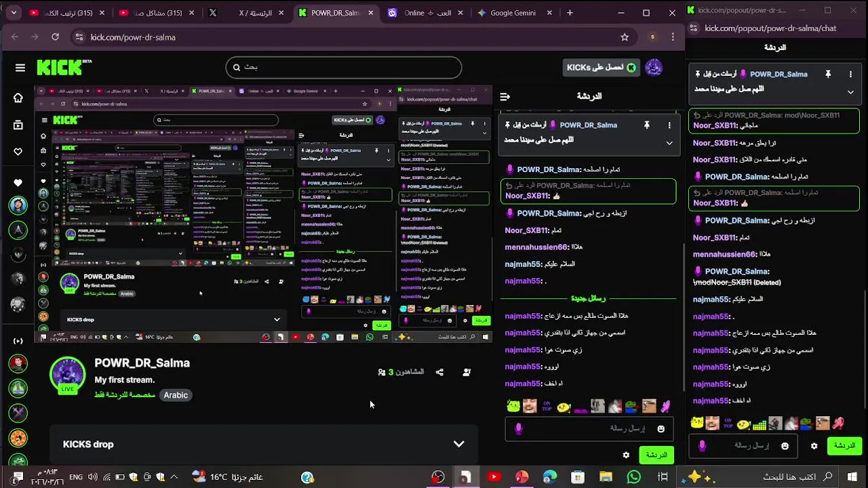Send message with green chat button in main chat
Screen dimensions: 868x488
656,455
